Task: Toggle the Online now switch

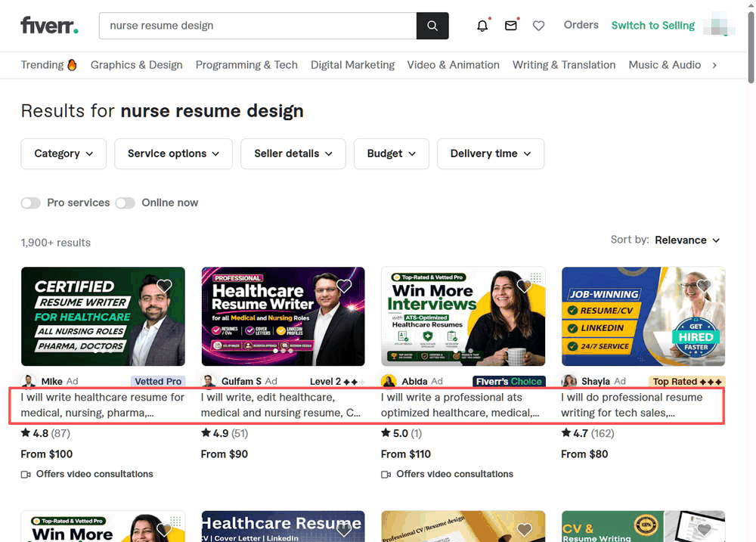Action: coord(125,203)
